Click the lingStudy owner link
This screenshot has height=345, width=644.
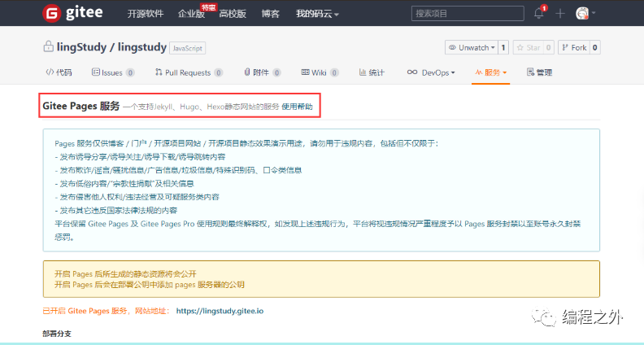[x=81, y=47]
